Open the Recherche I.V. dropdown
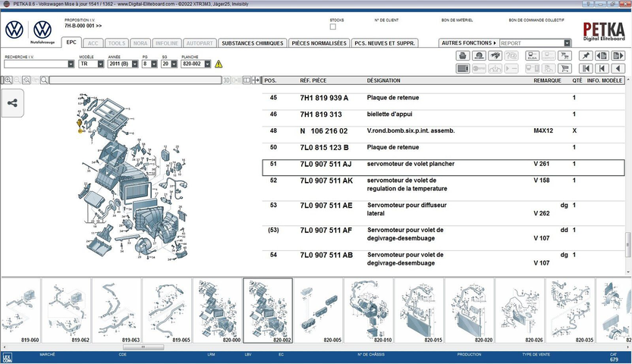This screenshot has width=632, height=364. coord(71,64)
